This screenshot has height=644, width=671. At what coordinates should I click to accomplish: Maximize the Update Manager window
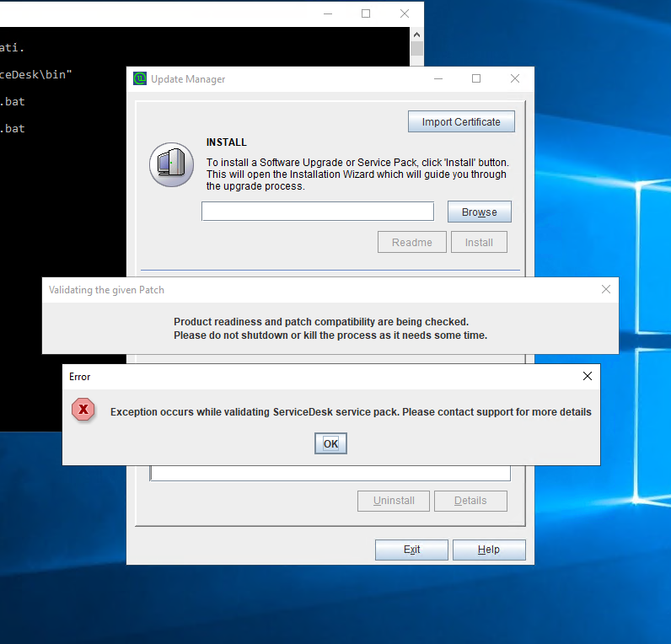(x=476, y=78)
